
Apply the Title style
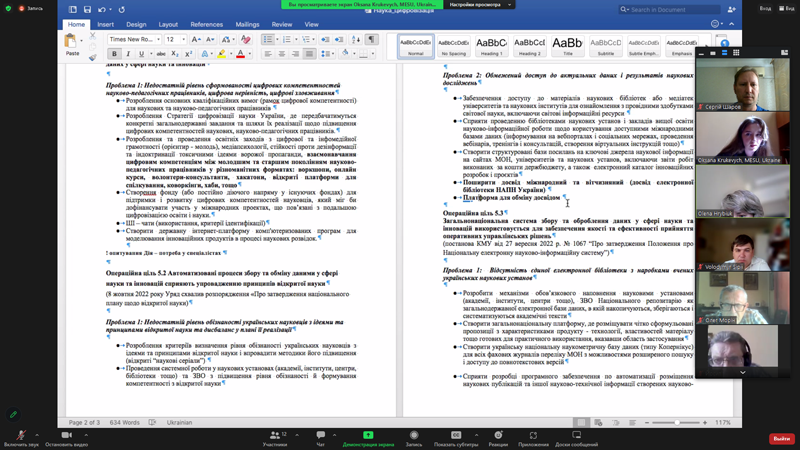567,46
